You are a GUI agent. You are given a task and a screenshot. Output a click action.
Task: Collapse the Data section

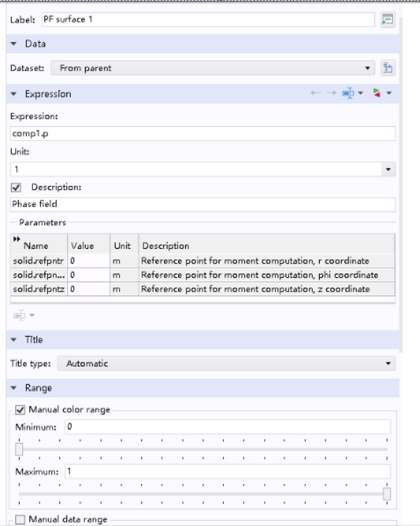pyautogui.click(x=14, y=43)
